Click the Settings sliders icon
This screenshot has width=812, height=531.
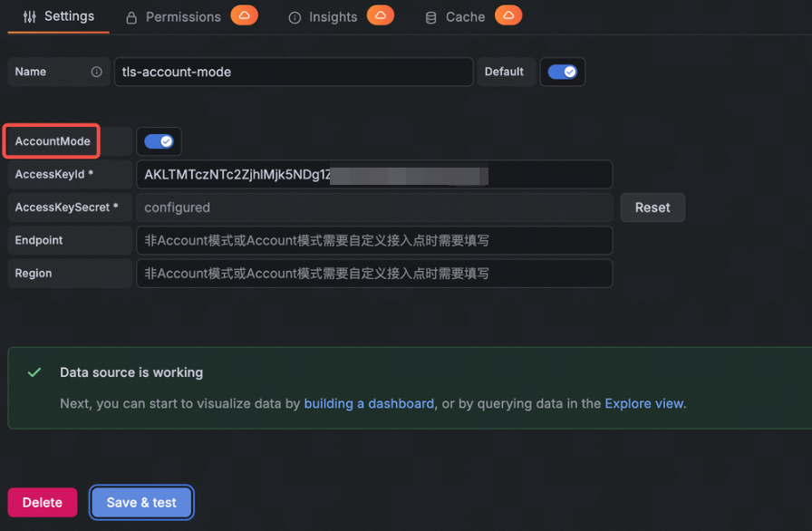click(x=30, y=16)
